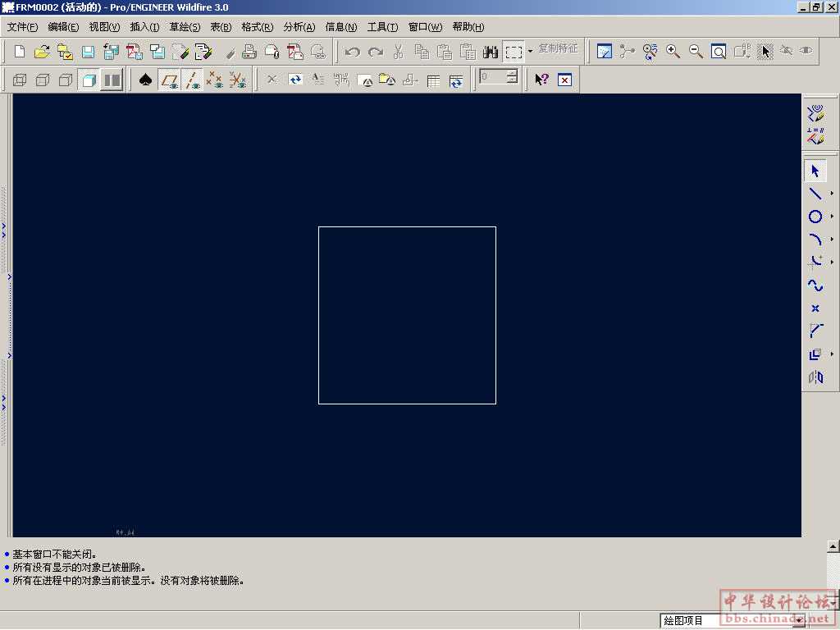Open the 信息(N) menu
Screen dimensions: 840x630
(340, 27)
